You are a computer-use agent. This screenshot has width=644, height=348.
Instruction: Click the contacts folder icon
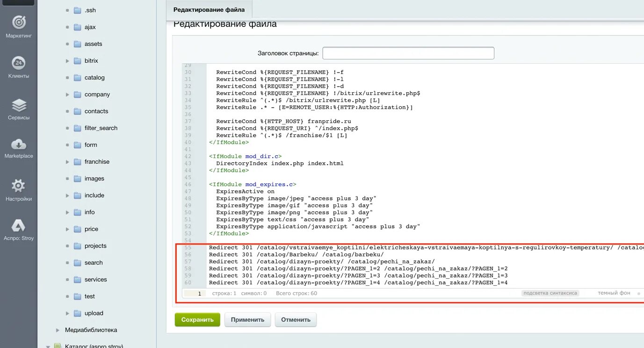[78, 111]
